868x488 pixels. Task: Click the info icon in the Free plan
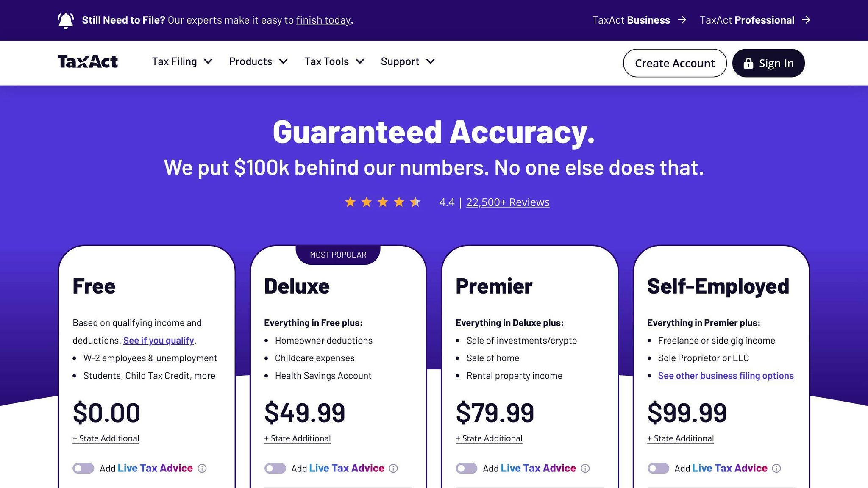click(202, 468)
